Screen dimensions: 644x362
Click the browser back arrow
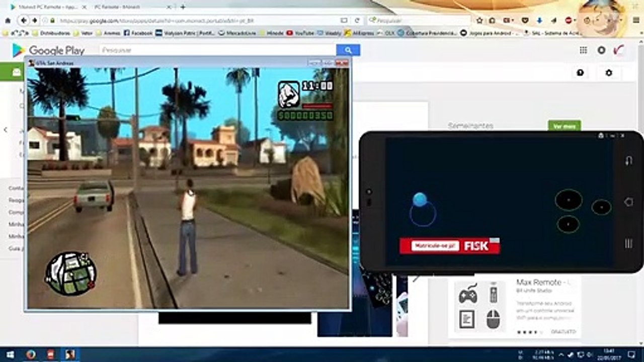[24, 21]
